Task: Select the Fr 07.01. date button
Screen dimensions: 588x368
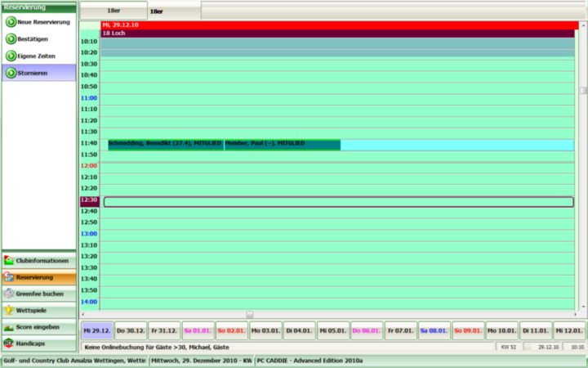Action: click(x=400, y=330)
